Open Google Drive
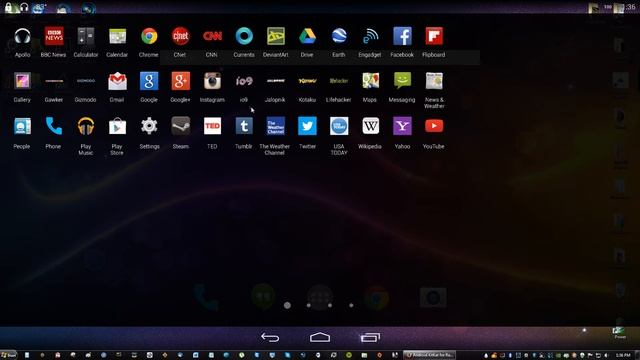Image resolution: width=640 pixels, height=360 pixels. click(307, 36)
